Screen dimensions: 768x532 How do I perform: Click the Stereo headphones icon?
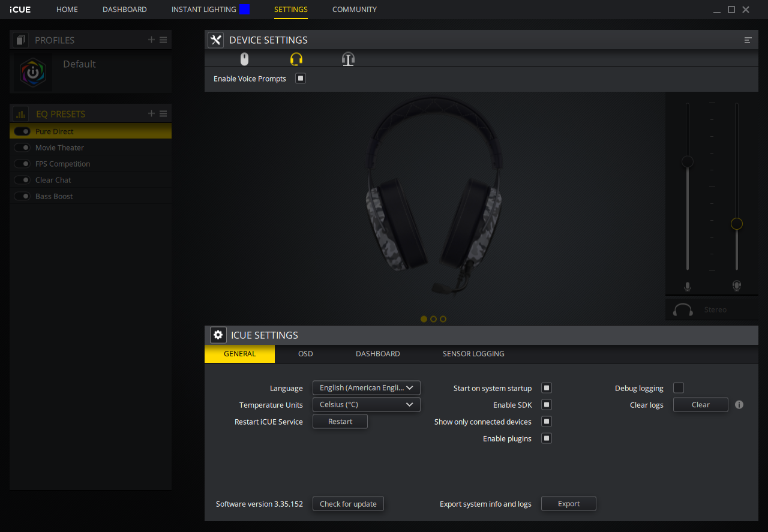(x=683, y=309)
